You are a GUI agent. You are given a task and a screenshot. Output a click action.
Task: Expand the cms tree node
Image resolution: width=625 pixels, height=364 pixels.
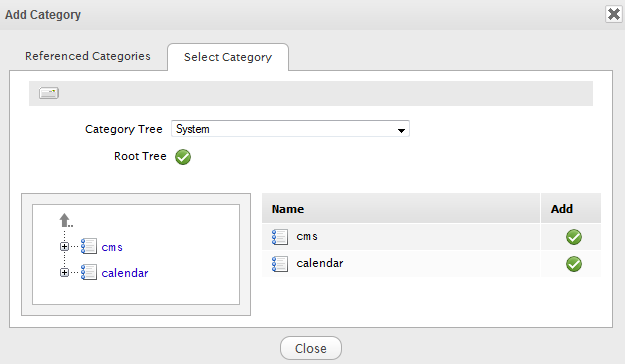pyautogui.click(x=64, y=246)
